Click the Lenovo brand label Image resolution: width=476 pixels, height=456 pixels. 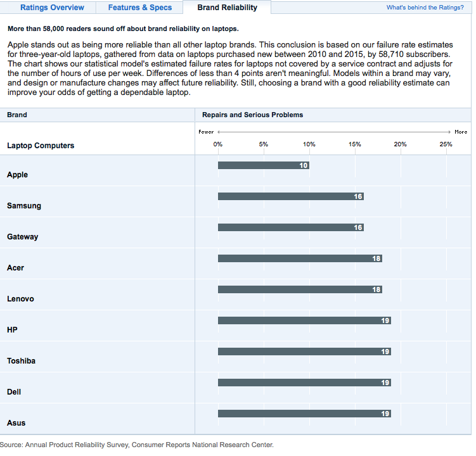click(x=20, y=299)
